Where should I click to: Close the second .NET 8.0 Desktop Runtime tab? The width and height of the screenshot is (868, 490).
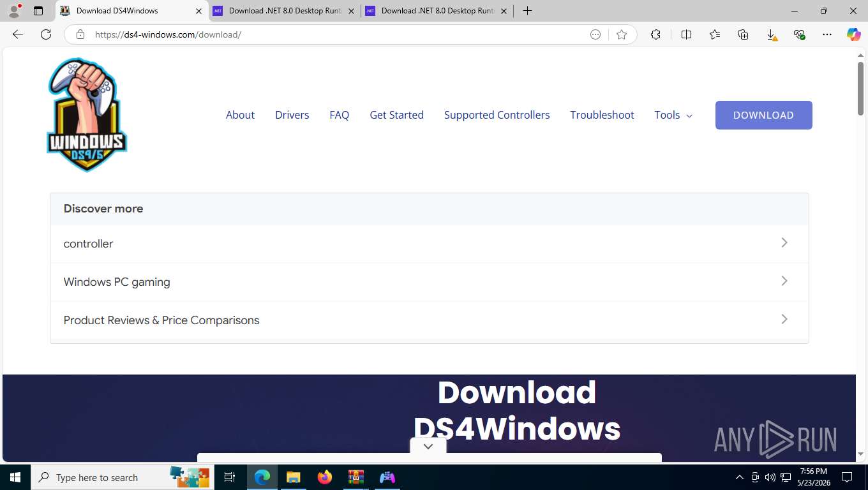351,11
